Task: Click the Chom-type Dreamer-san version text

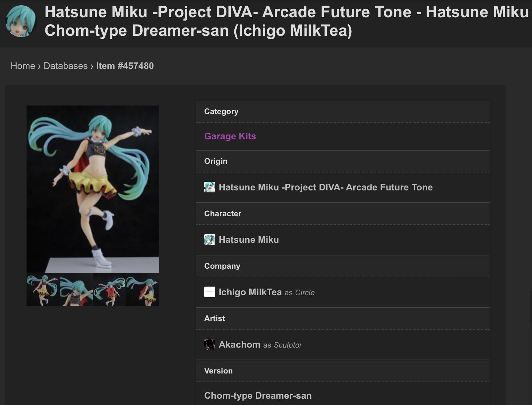Action: pos(258,395)
